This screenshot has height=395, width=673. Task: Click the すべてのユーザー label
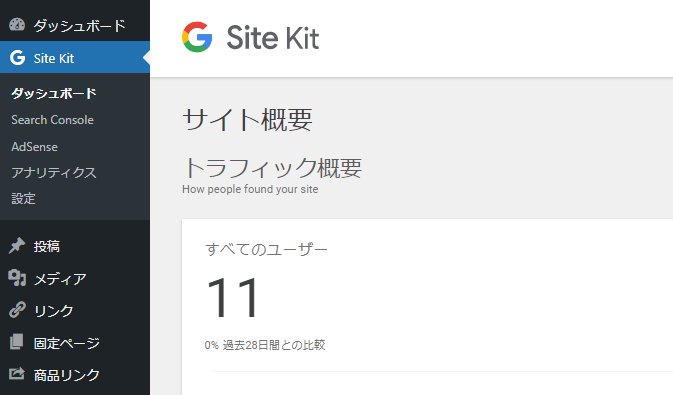[x=266, y=249]
